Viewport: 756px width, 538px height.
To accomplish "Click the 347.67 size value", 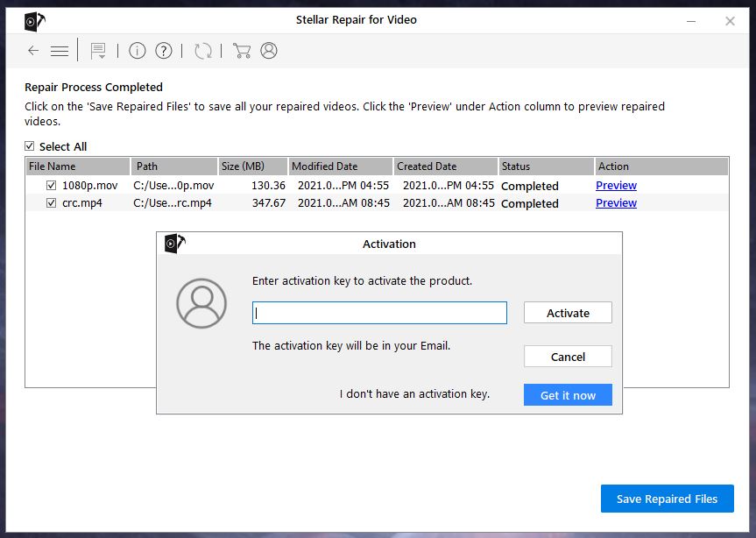I will coord(269,203).
